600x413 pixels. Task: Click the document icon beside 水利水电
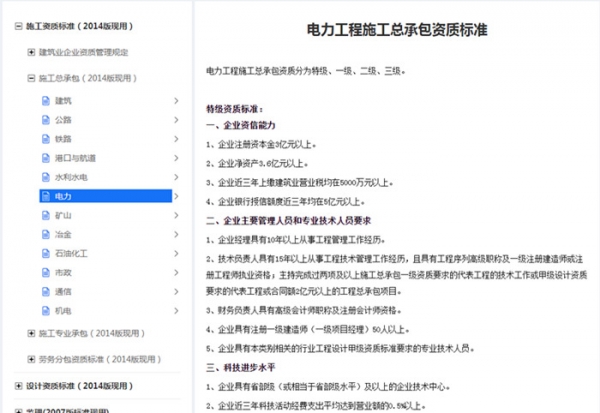45,177
